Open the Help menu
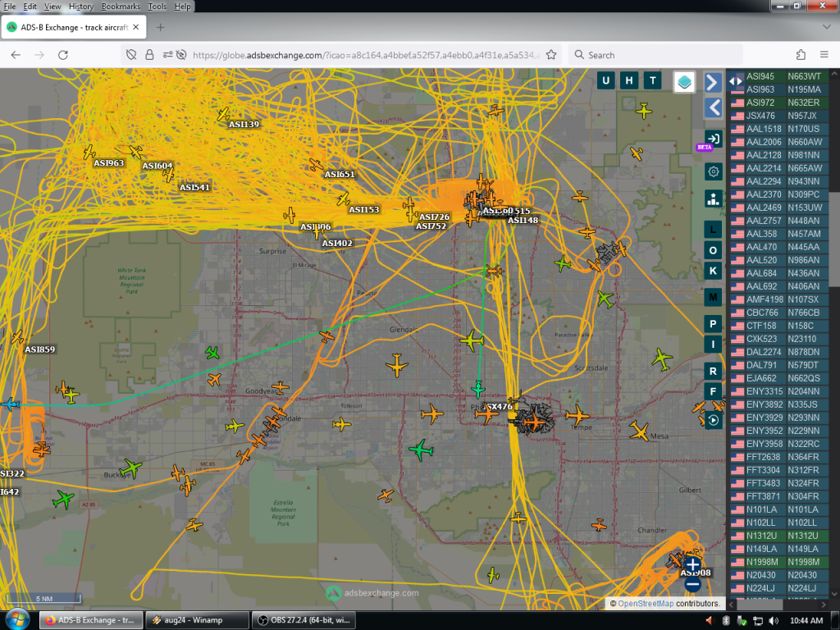Image resolution: width=840 pixels, height=630 pixels. click(x=182, y=7)
